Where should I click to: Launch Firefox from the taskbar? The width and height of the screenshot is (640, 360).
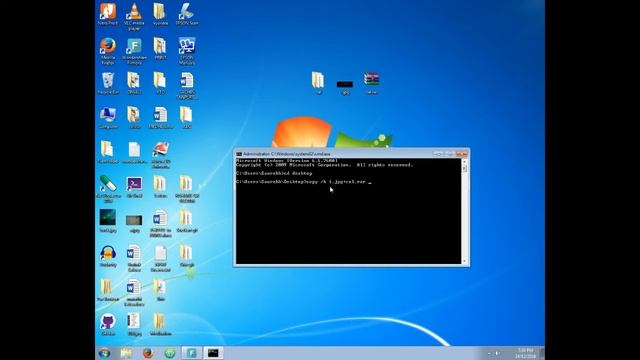(x=148, y=353)
